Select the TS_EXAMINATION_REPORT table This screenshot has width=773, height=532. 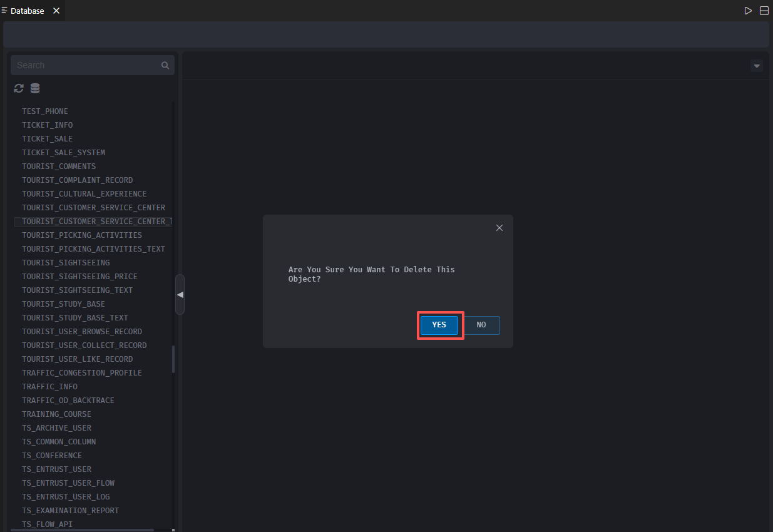click(x=70, y=511)
